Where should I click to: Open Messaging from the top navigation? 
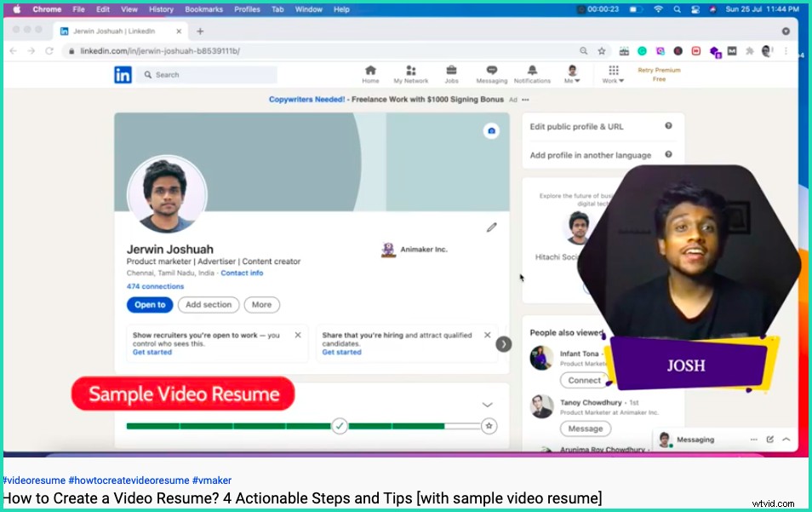pyautogui.click(x=491, y=70)
